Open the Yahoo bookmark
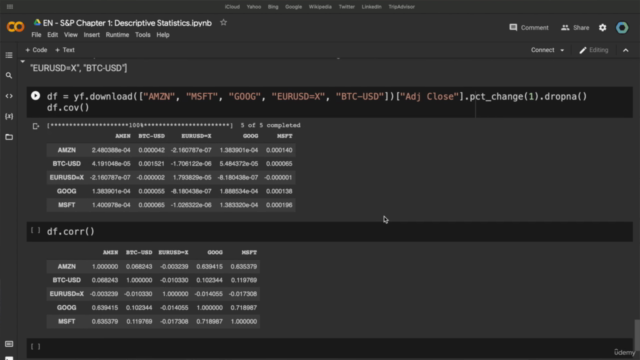The width and height of the screenshot is (640, 360). click(x=253, y=7)
